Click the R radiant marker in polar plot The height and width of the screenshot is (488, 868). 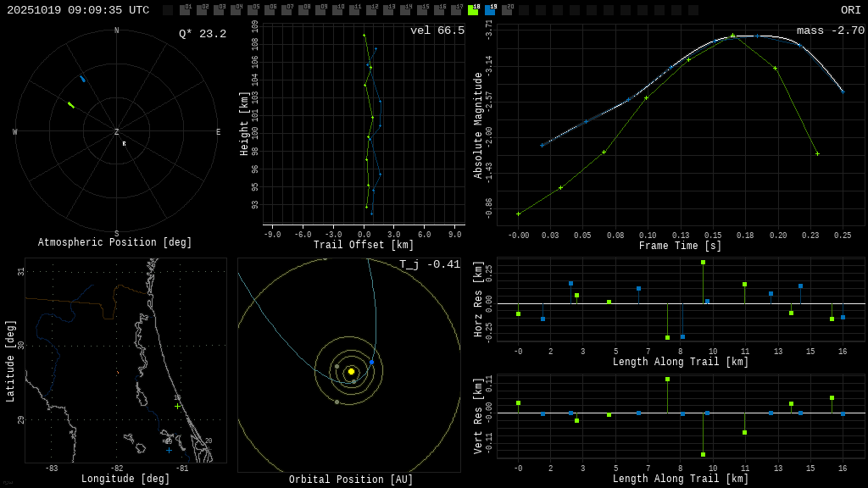pyautogui.click(x=124, y=144)
